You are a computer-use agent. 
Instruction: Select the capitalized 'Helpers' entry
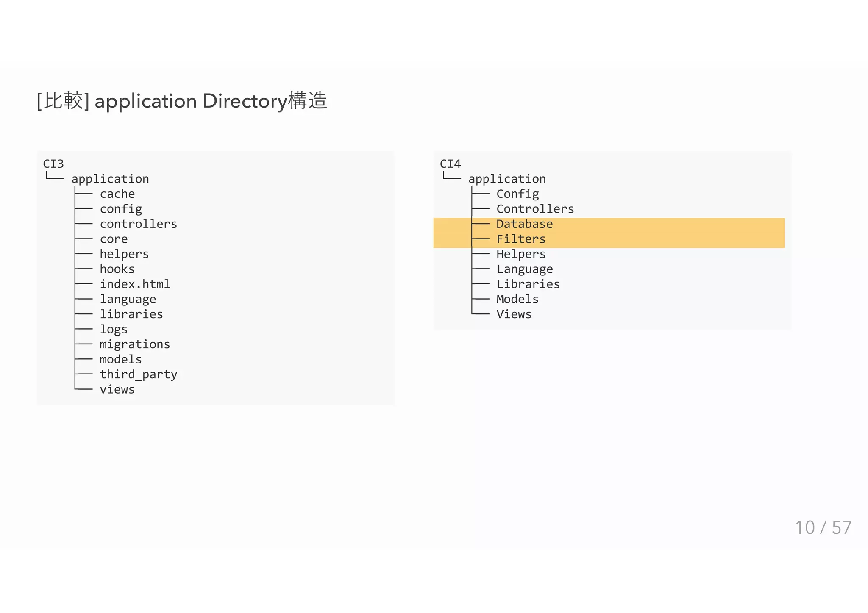(x=521, y=254)
